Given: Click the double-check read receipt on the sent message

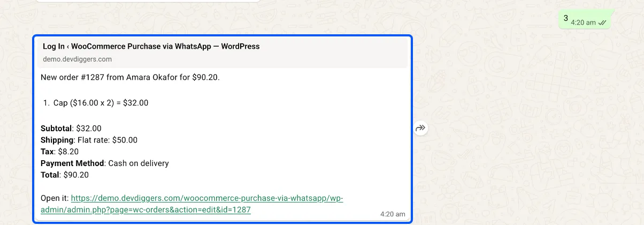Looking at the screenshot, I should (602, 23).
